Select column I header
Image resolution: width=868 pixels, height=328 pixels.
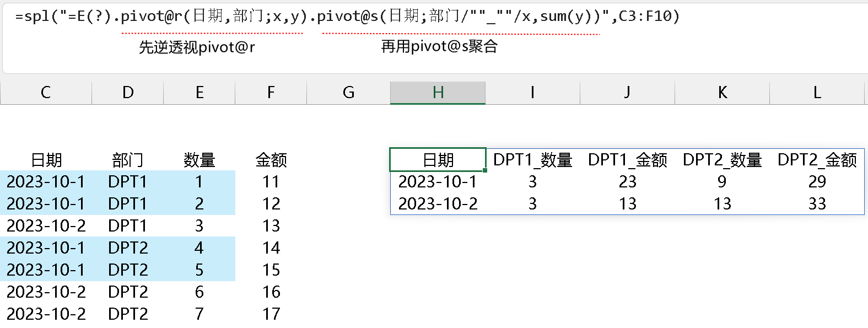tap(532, 93)
